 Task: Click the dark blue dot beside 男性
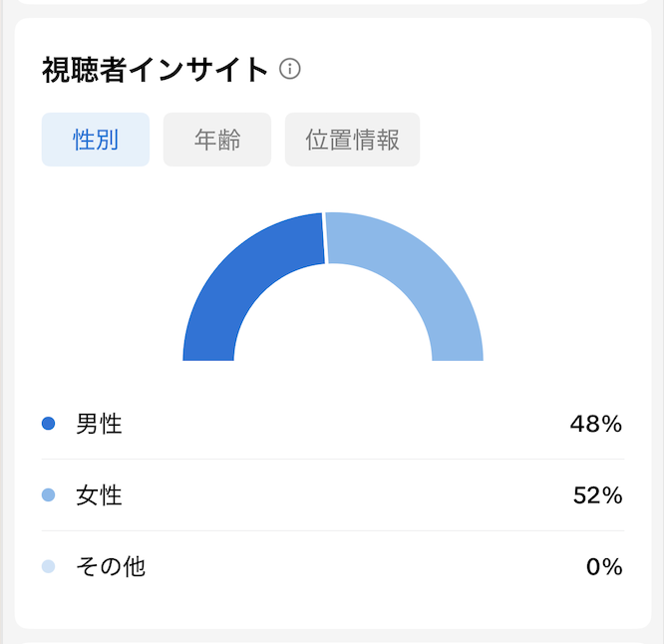tap(48, 424)
